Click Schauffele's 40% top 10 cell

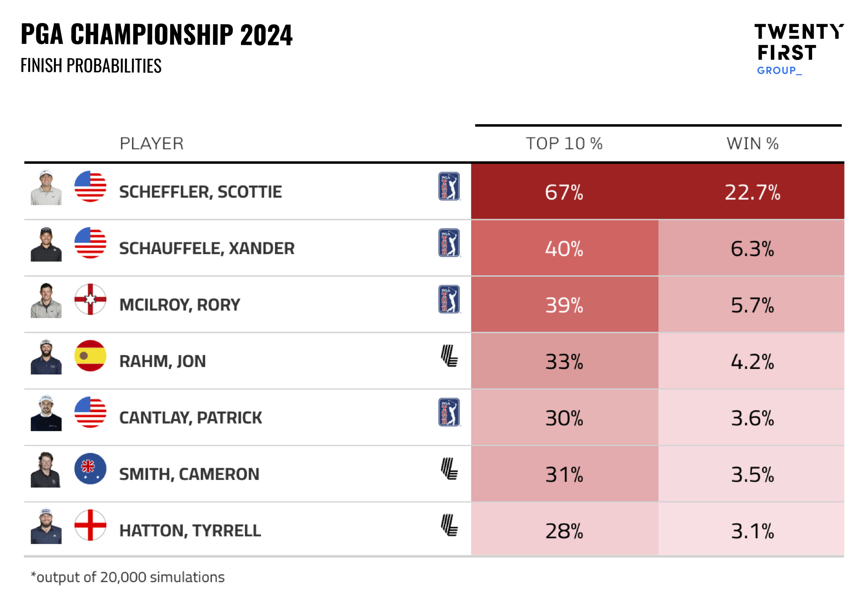[x=564, y=248]
